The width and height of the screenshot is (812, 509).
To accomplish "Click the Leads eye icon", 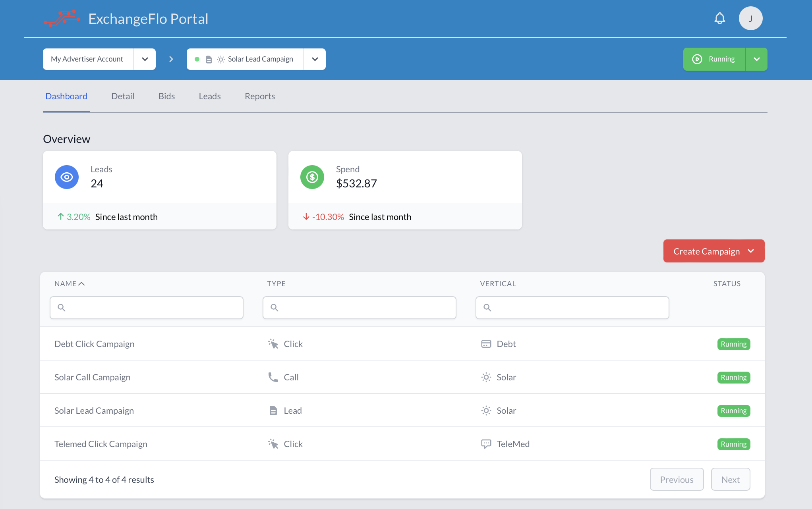I will click(x=67, y=177).
